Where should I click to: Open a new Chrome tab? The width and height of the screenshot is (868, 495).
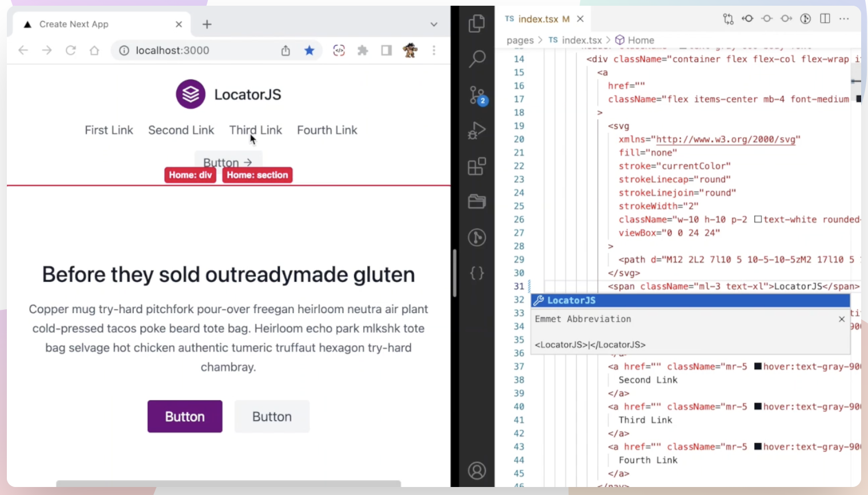click(207, 24)
